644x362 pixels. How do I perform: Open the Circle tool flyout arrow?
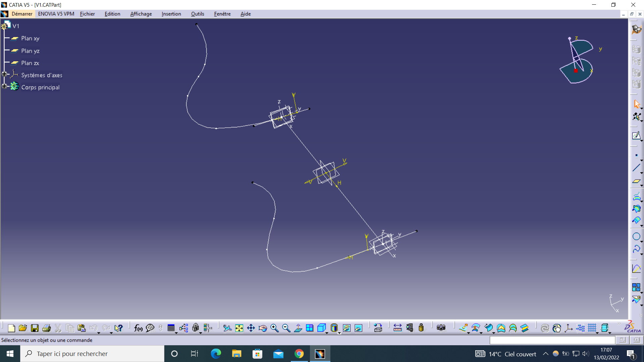[x=641, y=241]
